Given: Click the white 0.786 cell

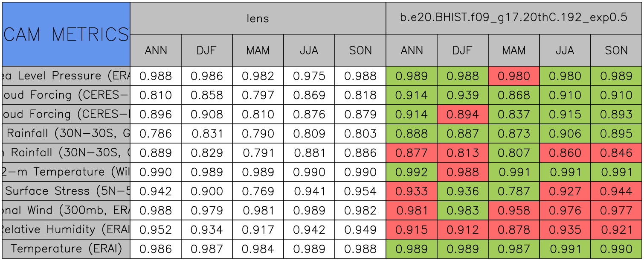Looking at the screenshot, I should pos(156,134).
